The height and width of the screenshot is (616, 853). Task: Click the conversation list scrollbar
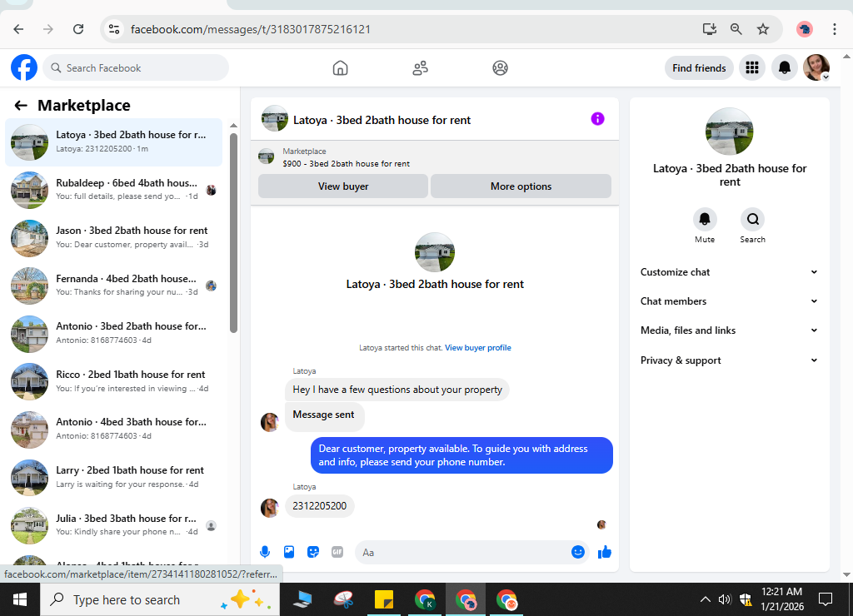(233, 233)
